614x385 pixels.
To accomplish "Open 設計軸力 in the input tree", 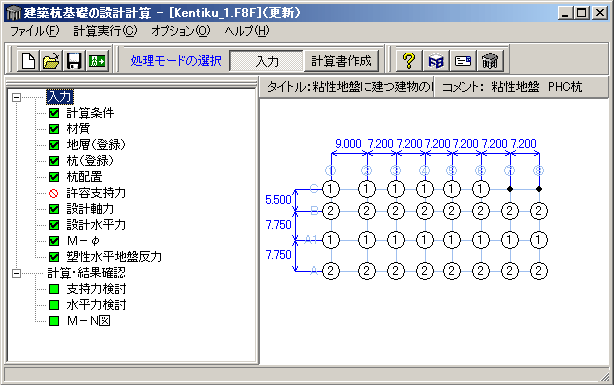I will (90, 209).
